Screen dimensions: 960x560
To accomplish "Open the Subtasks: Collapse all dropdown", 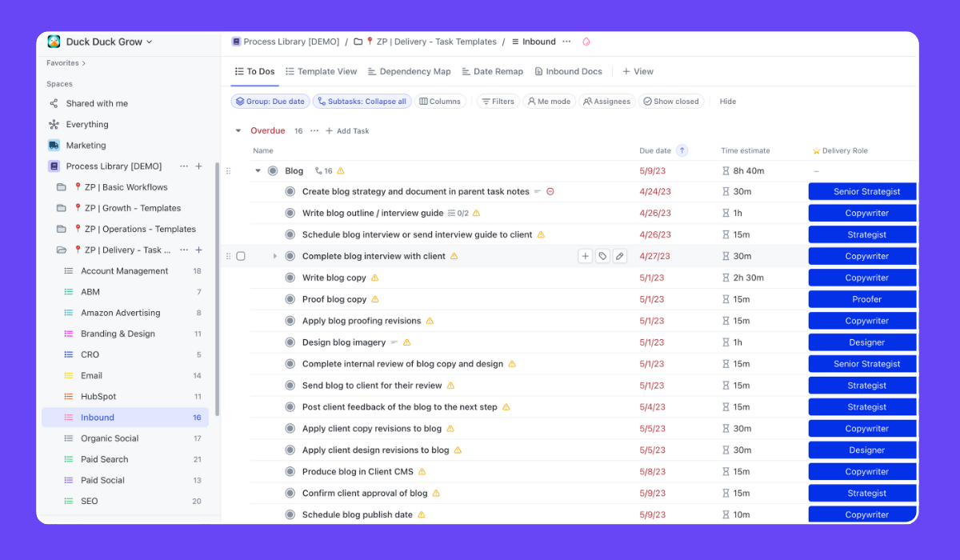I will click(362, 102).
